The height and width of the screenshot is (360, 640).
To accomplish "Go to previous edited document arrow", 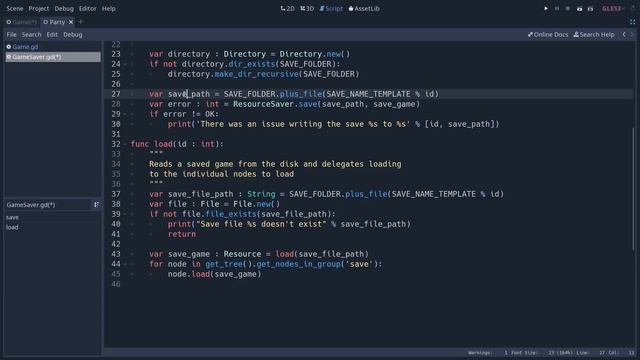I will [624, 35].
